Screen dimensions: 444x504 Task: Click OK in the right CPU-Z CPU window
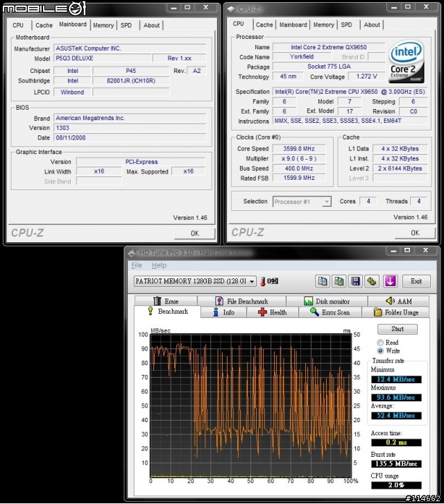pos(415,233)
